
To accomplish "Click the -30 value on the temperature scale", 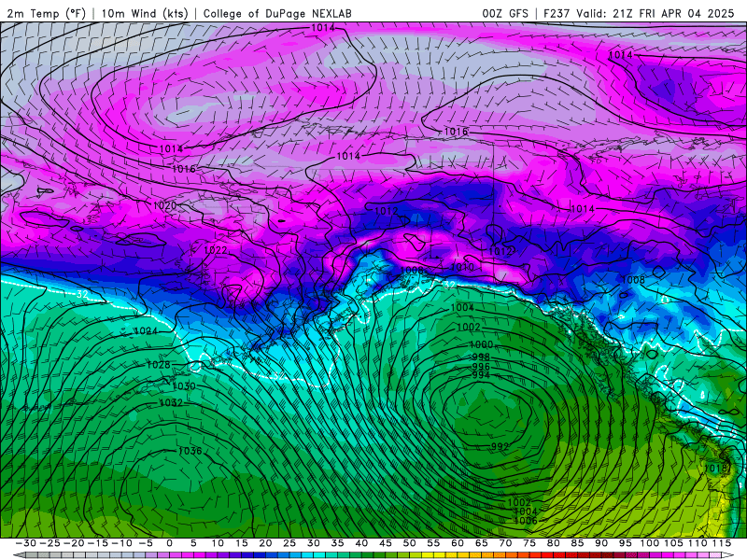I will 26,543.
